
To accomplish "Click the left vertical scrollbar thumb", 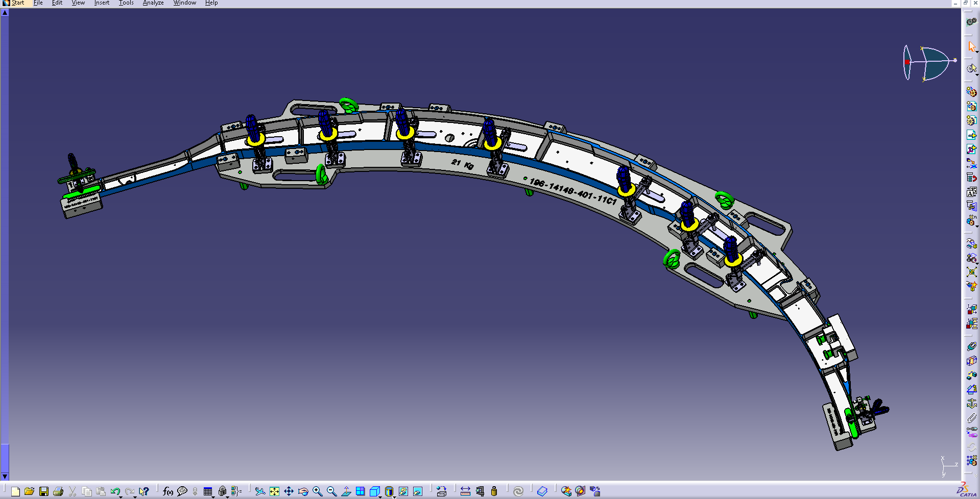I will [5, 458].
